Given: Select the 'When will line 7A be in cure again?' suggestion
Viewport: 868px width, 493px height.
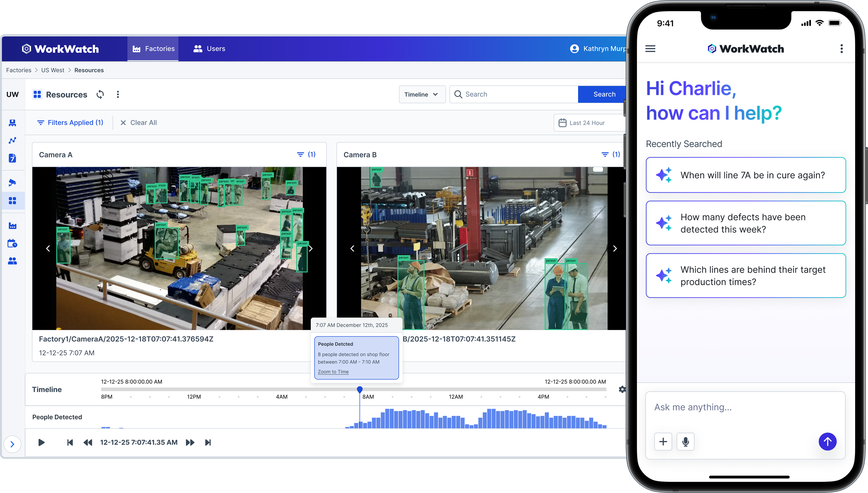Looking at the screenshot, I should point(745,175).
